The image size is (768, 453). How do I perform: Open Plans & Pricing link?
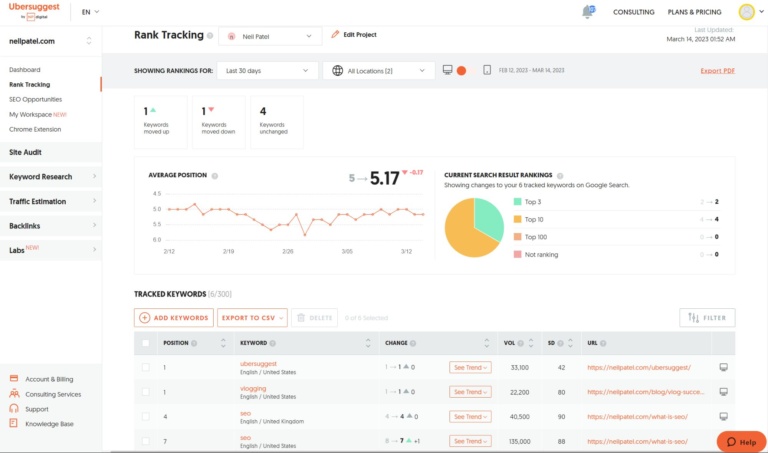[x=694, y=12]
